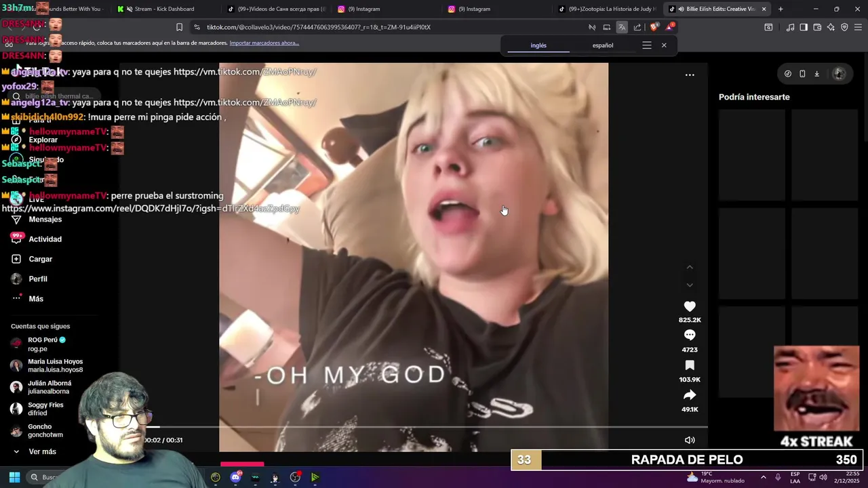The width and height of the screenshot is (868, 488).
Task: Select español in the translate popup
Action: (603, 45)
